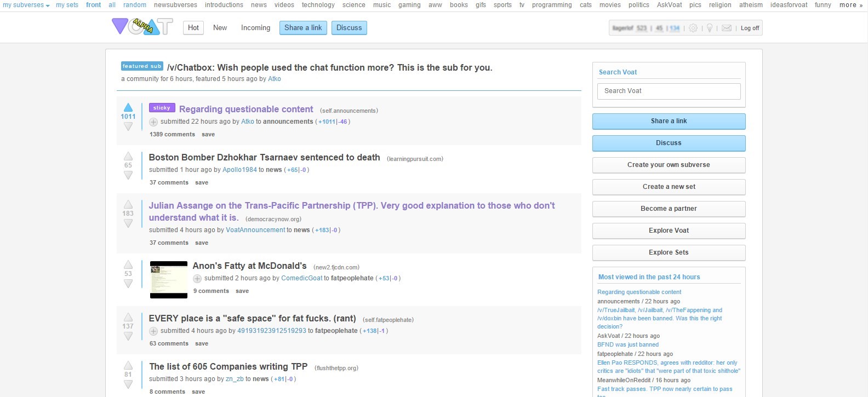This screenshot has width=868, height=397.
Task: Visit a random subverse
Action: click(x=135, y=5)
